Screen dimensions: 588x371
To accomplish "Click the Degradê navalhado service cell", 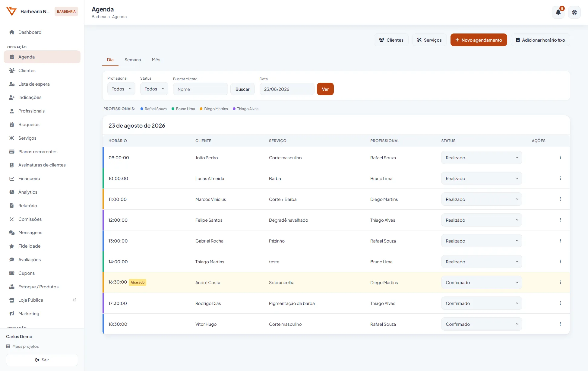I will coord(289,220).
